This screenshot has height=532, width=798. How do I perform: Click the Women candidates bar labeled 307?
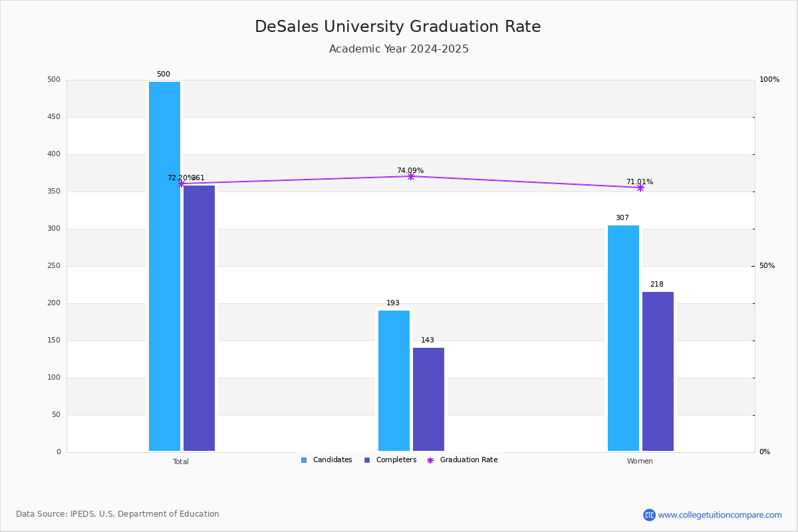[x=623, y=338]
